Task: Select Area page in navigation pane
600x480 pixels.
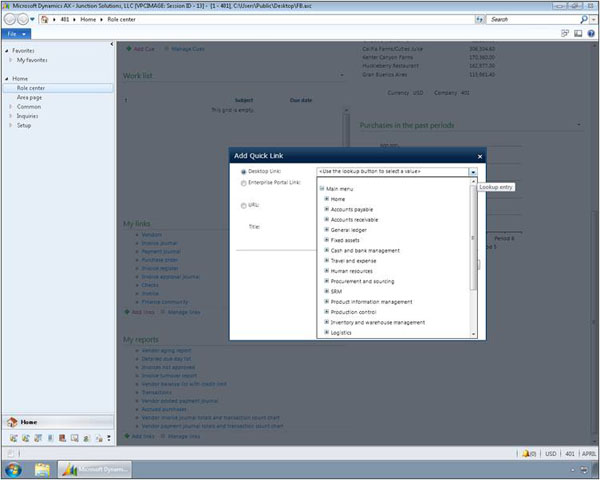Action: (x=29, y=98)
